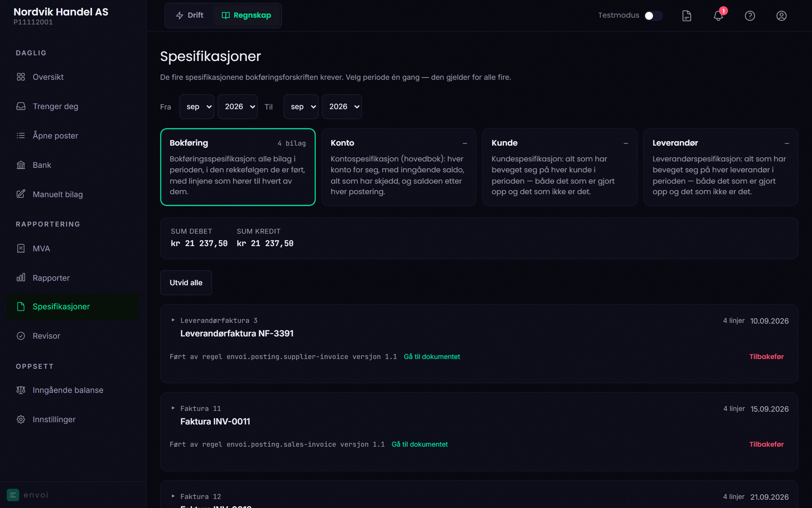Open Manuelt bilag in the sidebar
The width and height of the screenshot is (812, 508).
pos(73,194)
